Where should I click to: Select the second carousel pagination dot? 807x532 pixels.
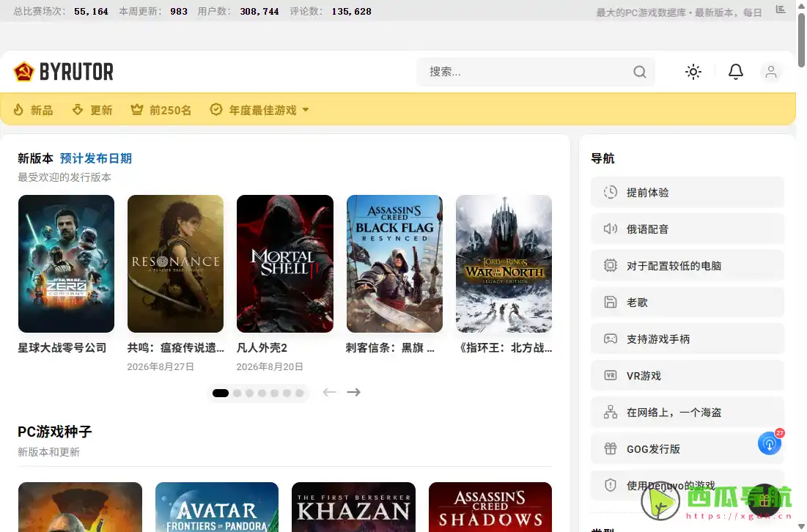(x=237, y=393)
